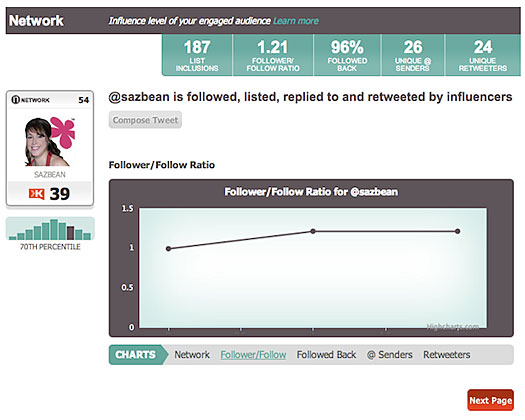Open the @ Senders chart tab
The height and width of the screenshot is (420, 525).
click(x=390, y=355)
